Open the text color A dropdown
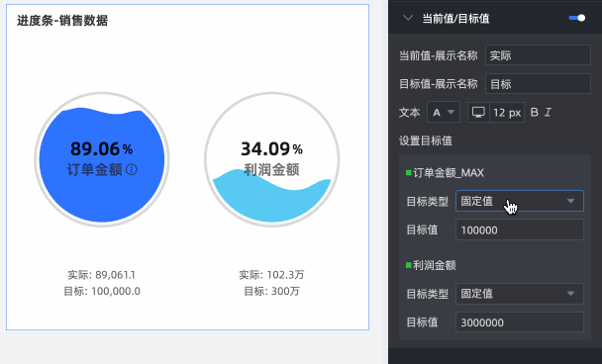Viewport: 602px width, 364px height. click(444, 113)
